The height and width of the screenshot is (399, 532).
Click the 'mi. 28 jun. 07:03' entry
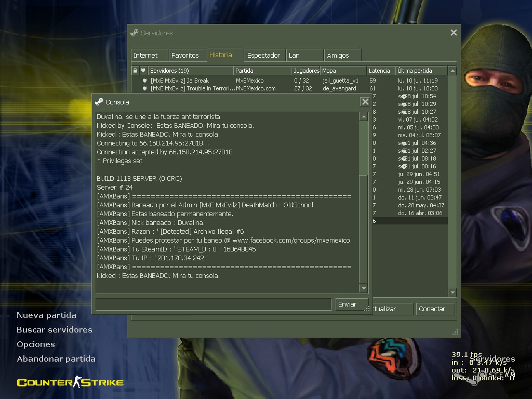[x=419, y=190]
